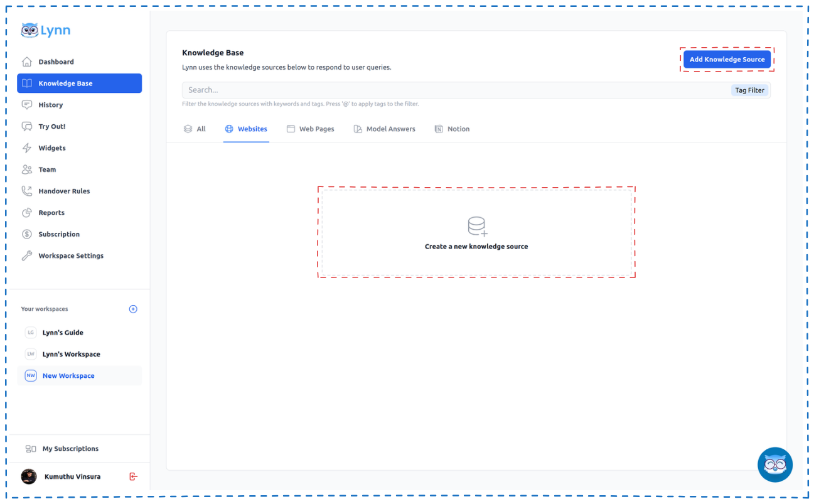Click the Lynn owl logo
Viewport: 814px width, 504px height.
tap(29, 30)
